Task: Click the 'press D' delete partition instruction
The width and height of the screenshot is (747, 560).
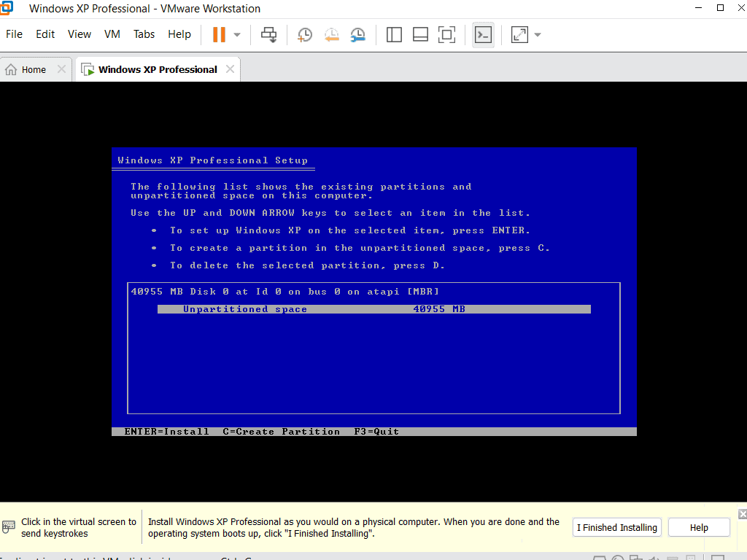Action: pos(307,265)
